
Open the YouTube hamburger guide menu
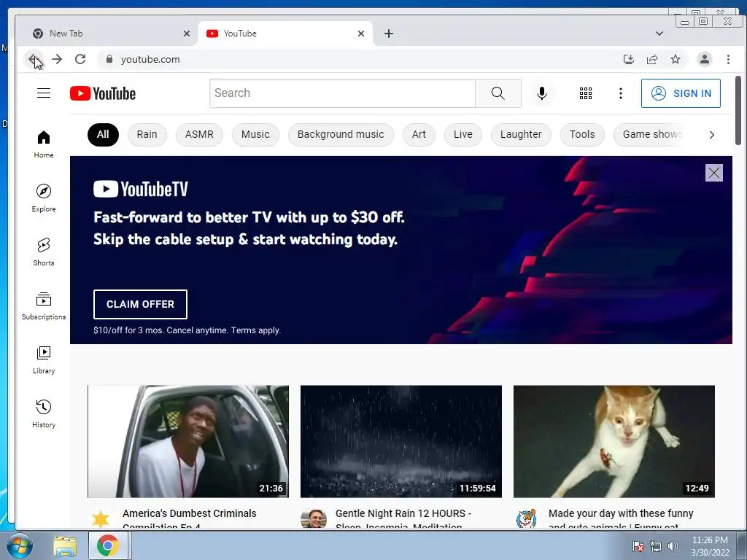[44, 93]
